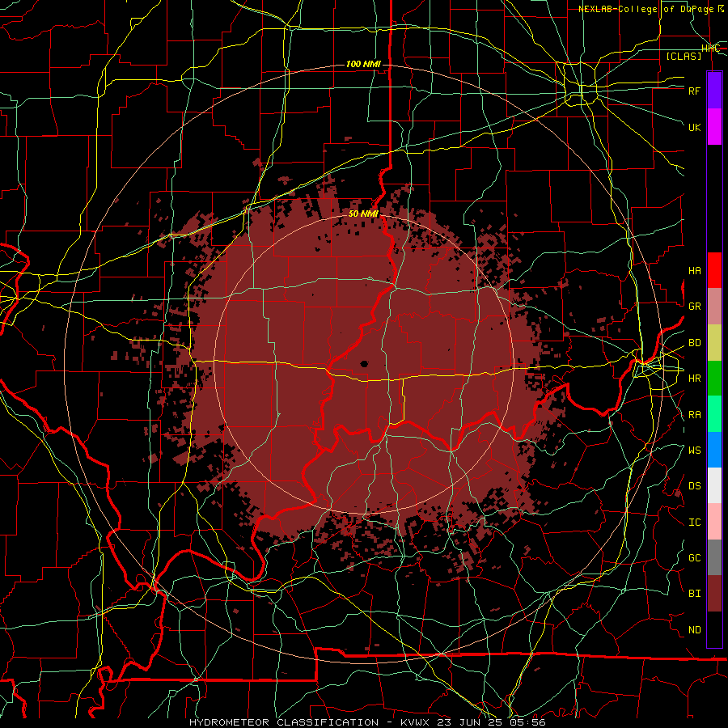The image size is (728, 728).
Task: Click the 05:56 timestamp
Action: [529, 722]
